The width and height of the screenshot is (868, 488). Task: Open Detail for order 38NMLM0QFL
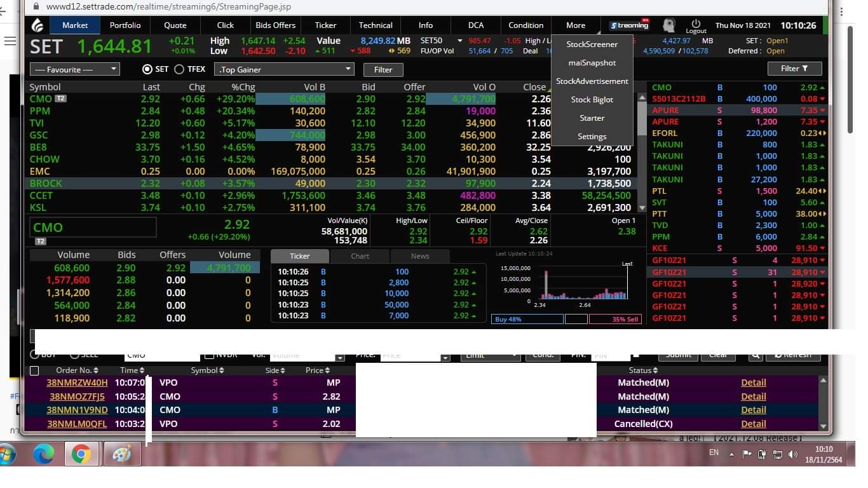(x=754, y=424)
